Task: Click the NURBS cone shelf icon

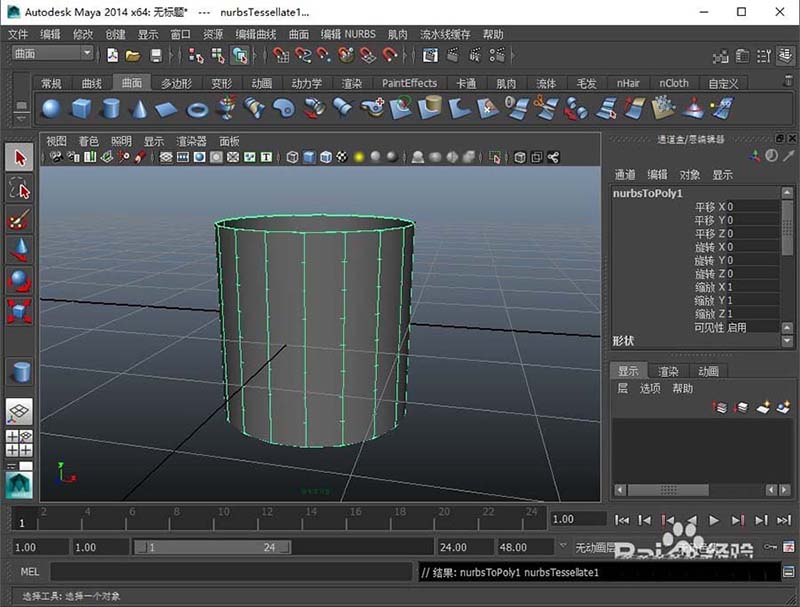Action: (x=139, y=108)
